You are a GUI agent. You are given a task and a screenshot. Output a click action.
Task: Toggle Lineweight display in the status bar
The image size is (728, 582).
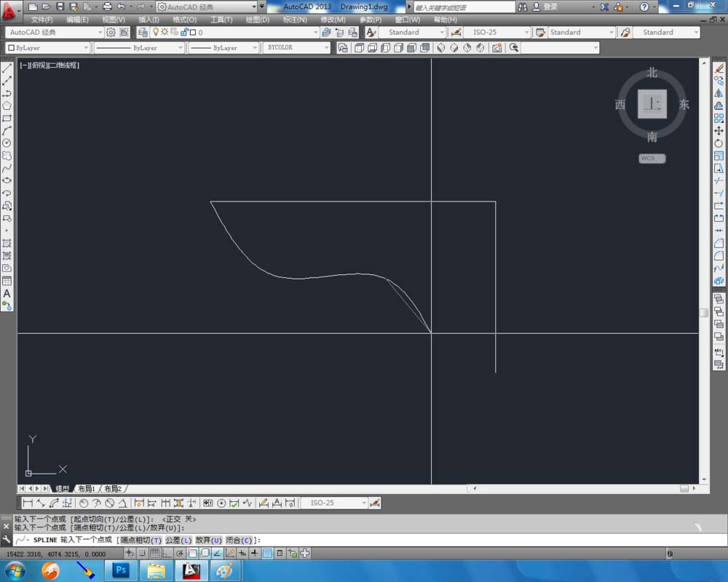254,553
